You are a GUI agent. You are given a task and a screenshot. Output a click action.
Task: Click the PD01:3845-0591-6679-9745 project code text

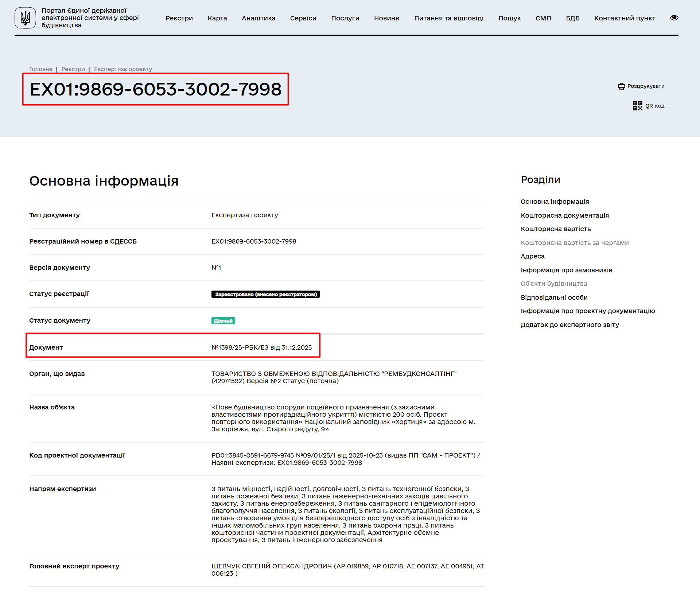point(253,455)
